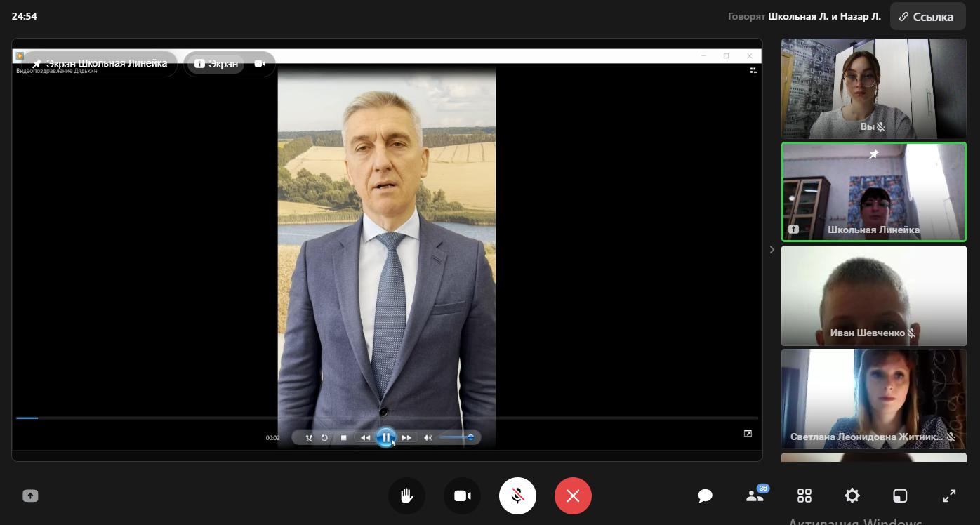Toggle repeat in the media player
The height and width of the screenshot is (525, 980).
324,438
